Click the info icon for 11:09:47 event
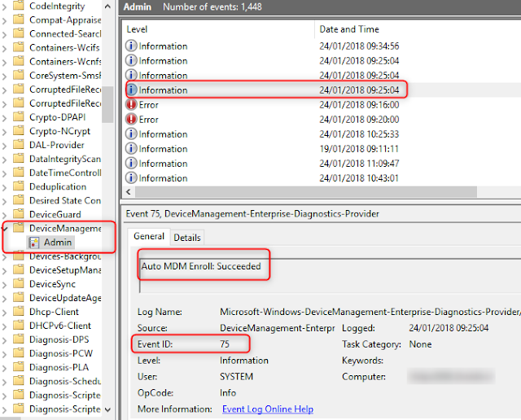The width and height of the screenshot is (521, 420). pyautogui.click(x=131, y=163)
